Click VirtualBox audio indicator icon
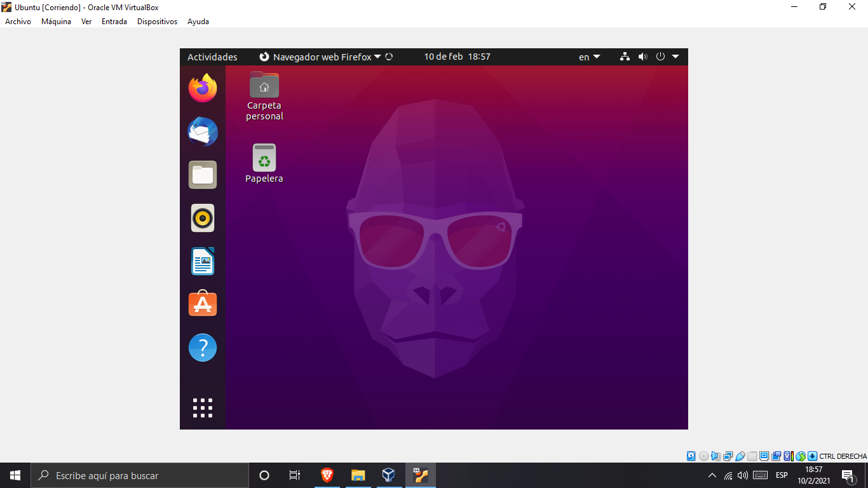The height and width of the screenshot is (488, 868). pos(715,456)
